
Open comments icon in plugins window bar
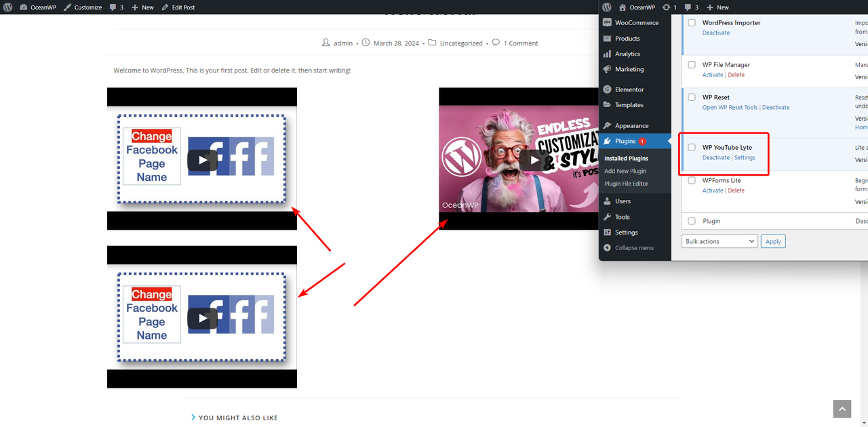tap(692, 7)
